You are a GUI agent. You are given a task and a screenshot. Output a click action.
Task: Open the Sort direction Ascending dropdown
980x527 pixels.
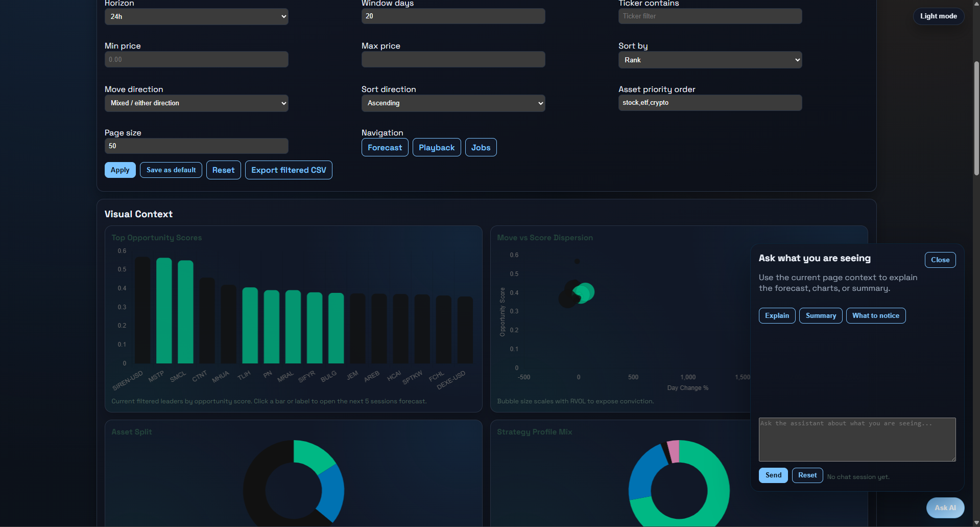(x=453, y=103)
